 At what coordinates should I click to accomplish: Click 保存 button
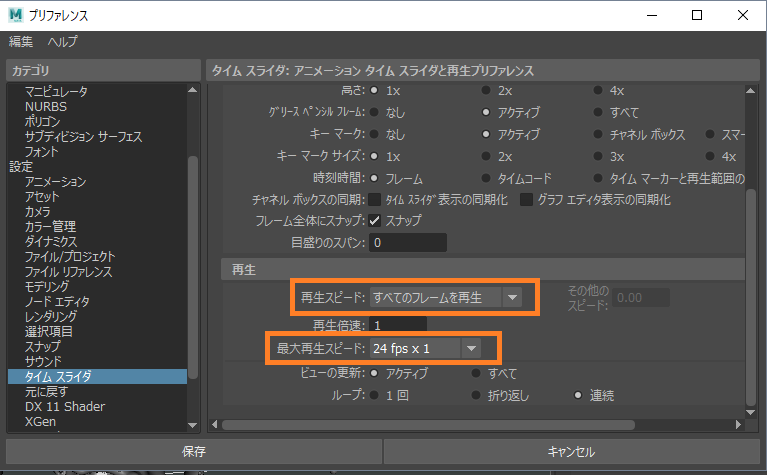[x=194, y=452]
